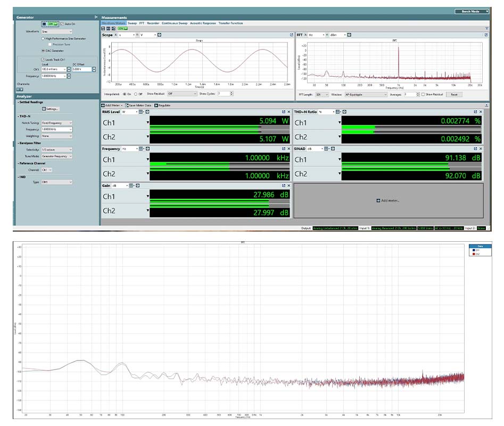Image resolution: width=504 pixels, height=426 pixels.
Task: Open the Acoustic Response tab
Action: 203,23
